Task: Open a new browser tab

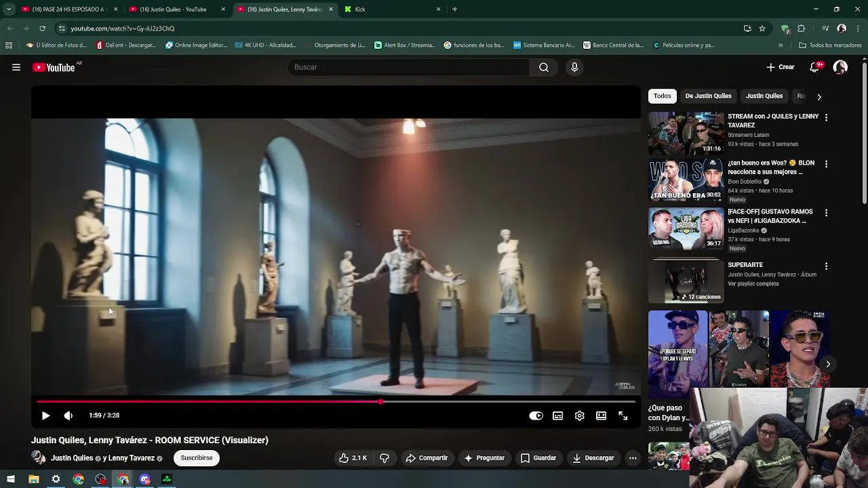Action: click(x=454, y=9)
